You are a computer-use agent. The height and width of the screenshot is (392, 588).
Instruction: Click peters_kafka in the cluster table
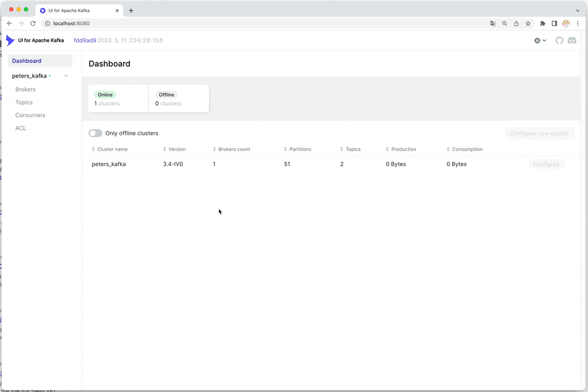coord(109,164)
